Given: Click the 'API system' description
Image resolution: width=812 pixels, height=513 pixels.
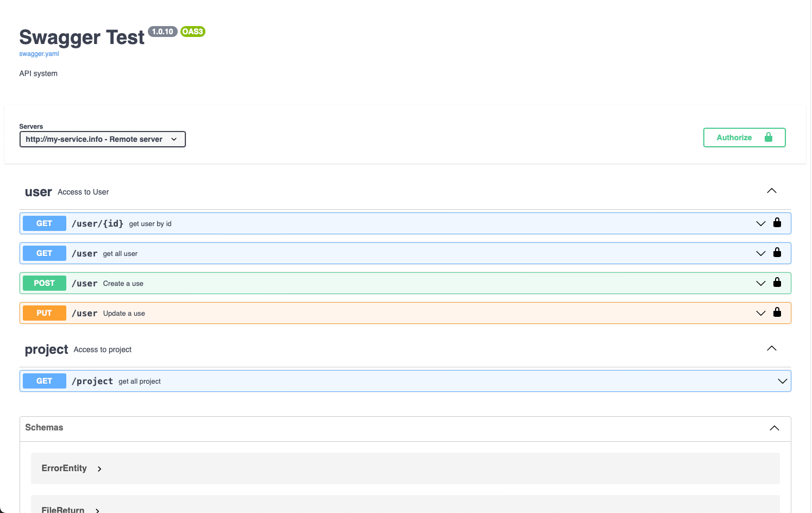Looking at the screenshot, I should click(x=38, y=73).
